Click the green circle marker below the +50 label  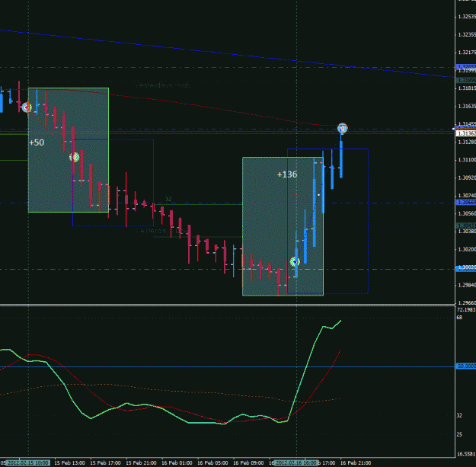[x=75, y=157]
